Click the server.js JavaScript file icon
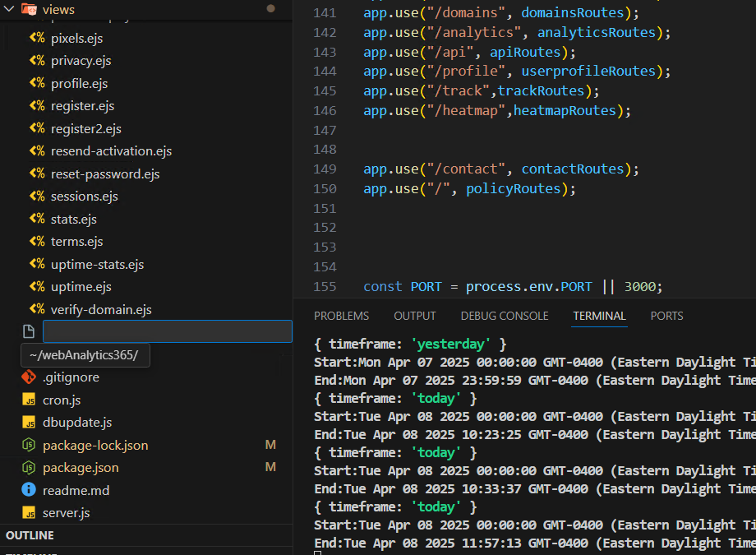756x555 pixels. (29, 512)
